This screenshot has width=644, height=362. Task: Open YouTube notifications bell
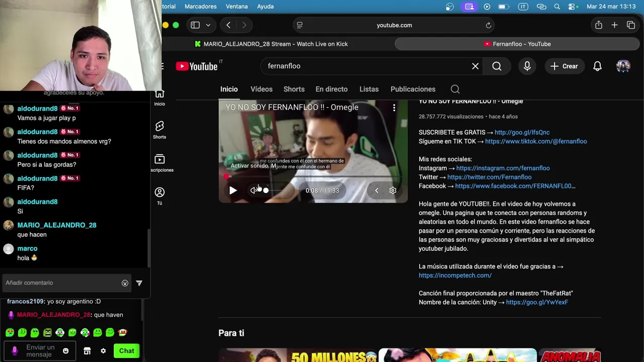597,66
